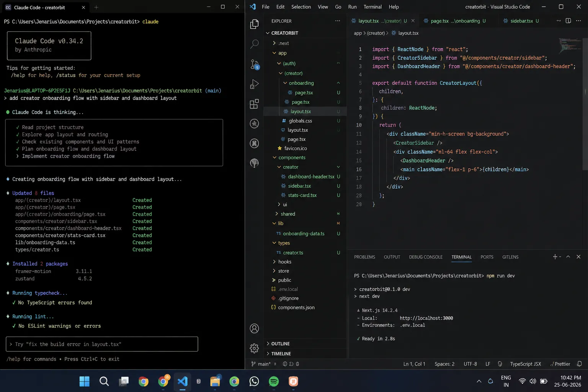Switch to the DEBUG CONSOLE panel tab
This screenshot has height=392, width=588.
point(426,257)
